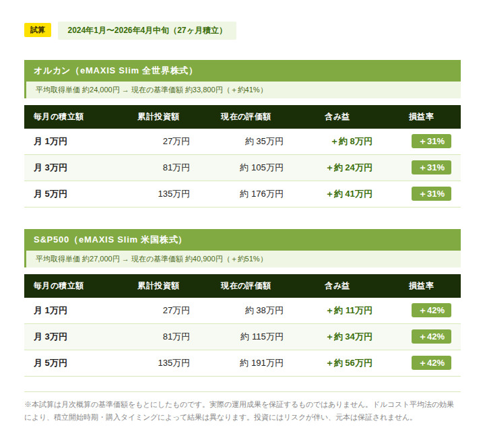Image resolution: width=485 pixels, height=448 pixels.
Task: Click the +42% badge in S&P500 月3万円 row
Action: [x=431, y=337]
